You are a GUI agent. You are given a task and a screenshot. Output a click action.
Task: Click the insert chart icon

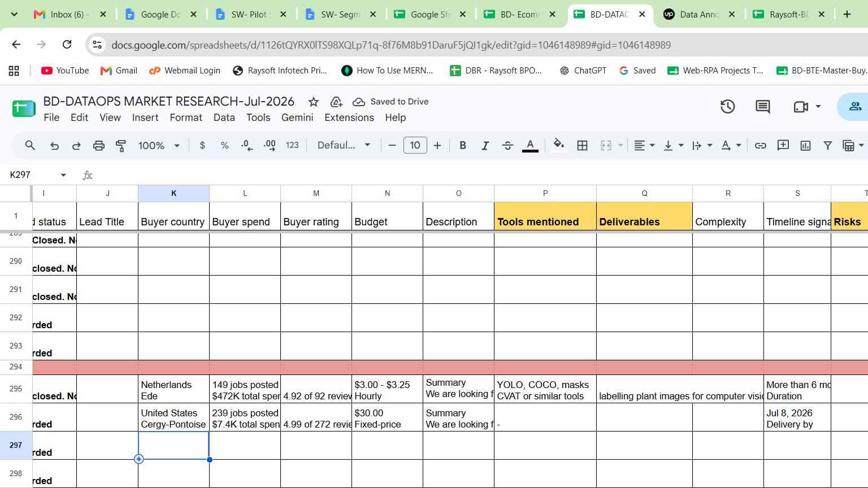pyautogui.click(x=805, y=146)
